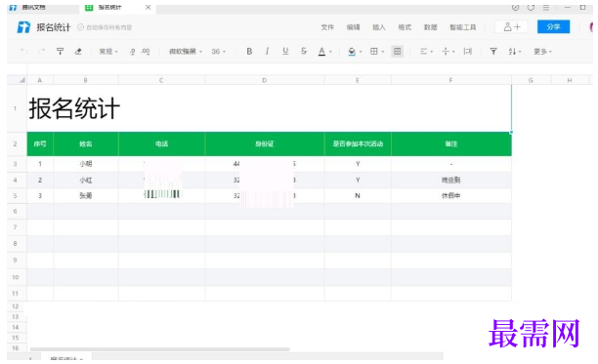This screenshot has width=598, height=364.
Task: Open the 智能工具 menu
Action: tap(462, 27)
